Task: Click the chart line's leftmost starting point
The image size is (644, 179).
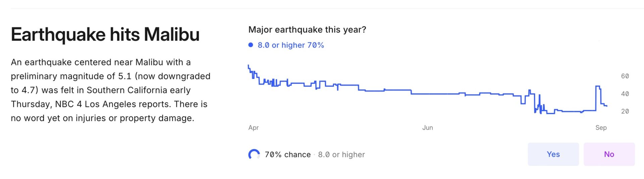Action: [248, 65]
